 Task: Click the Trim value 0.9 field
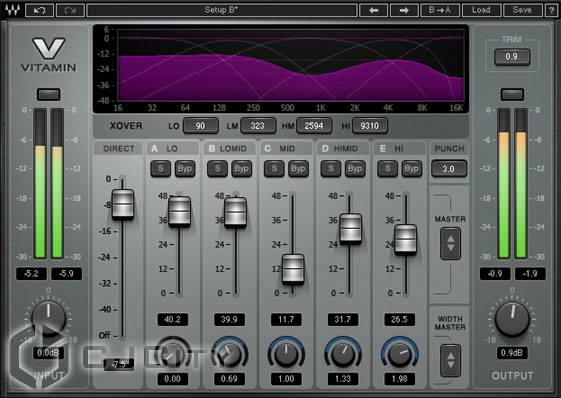click(512, 57)
